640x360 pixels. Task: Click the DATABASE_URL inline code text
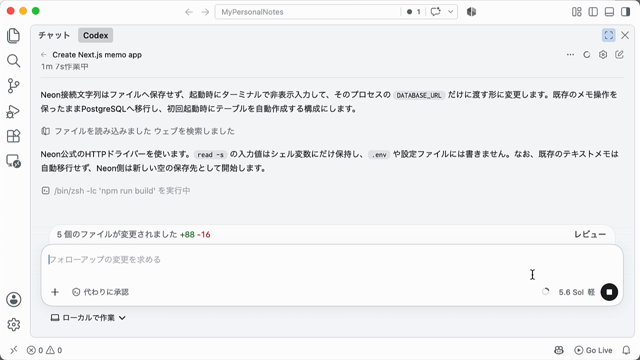tap(419, 95)
